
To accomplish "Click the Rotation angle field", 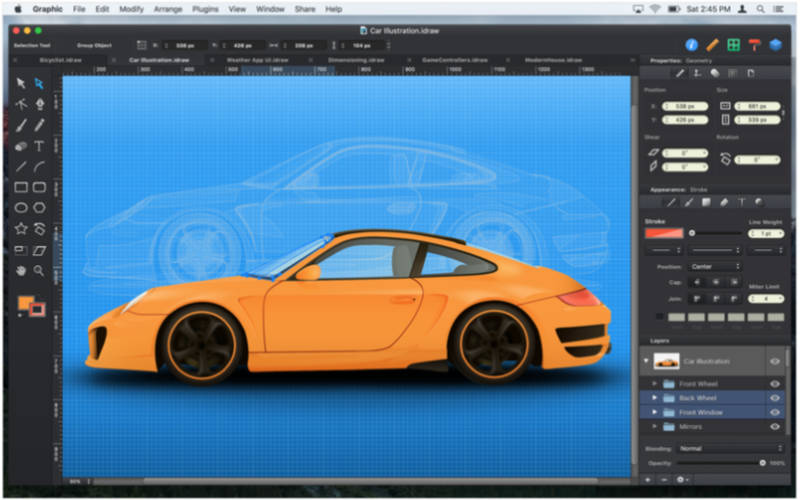I will click(757, 160).
